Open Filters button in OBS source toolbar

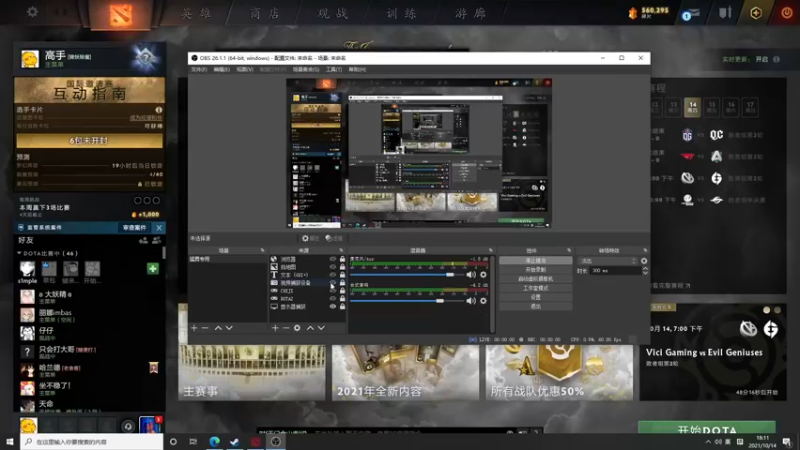pos(334,238)
